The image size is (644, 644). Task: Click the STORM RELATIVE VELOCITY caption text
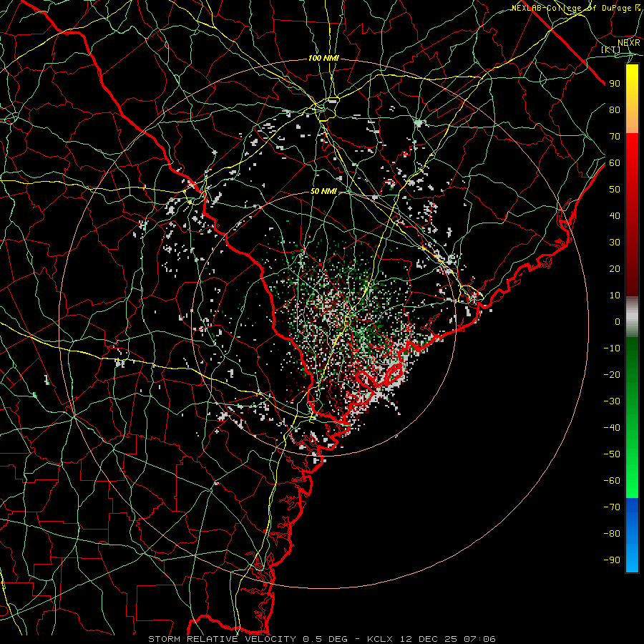[222, 639]
